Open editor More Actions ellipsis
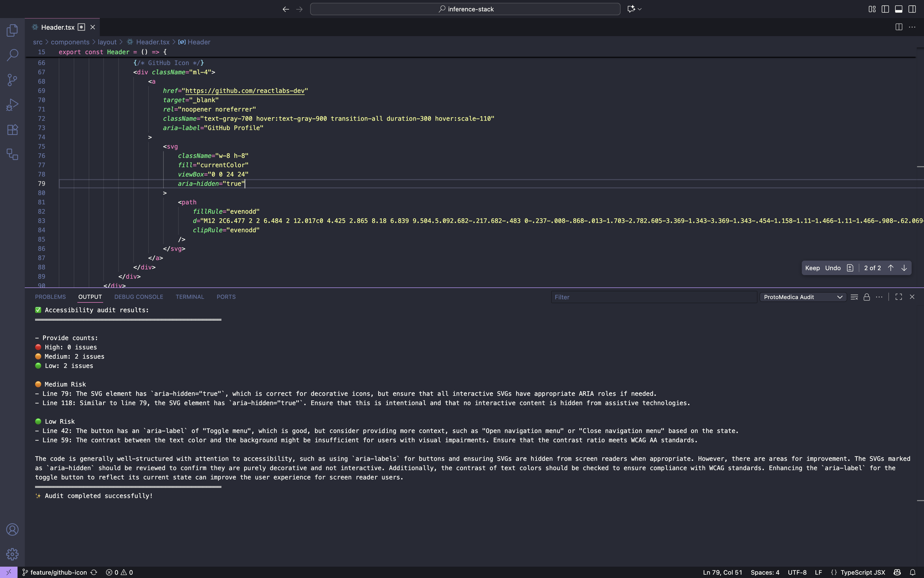Screen dimensions: 924x578 912,27
